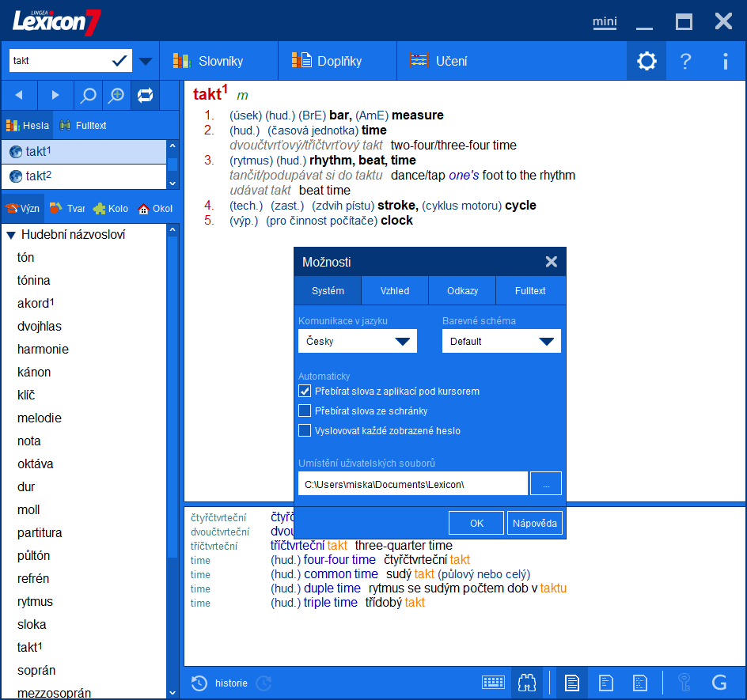Toggle Vyslovovat každé zobrazené heslo checkbox
The width and height of the screenshot is (747, 700).
click(x=305, y=430)
